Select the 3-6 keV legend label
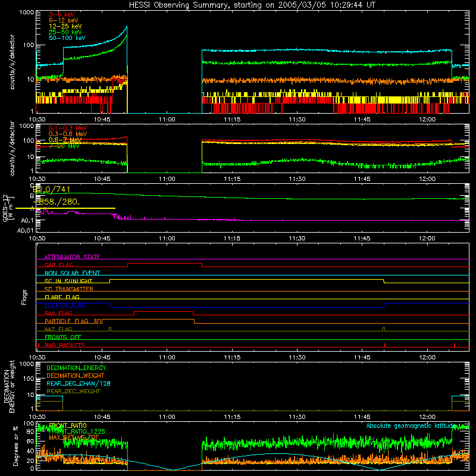Viewport: 476px width, 476px height. click(62, 14)
